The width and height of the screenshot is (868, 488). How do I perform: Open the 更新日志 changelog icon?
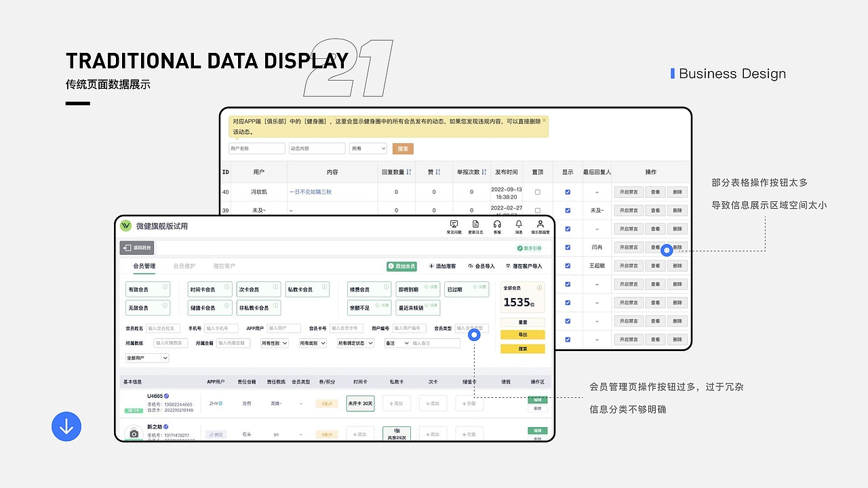475,224
